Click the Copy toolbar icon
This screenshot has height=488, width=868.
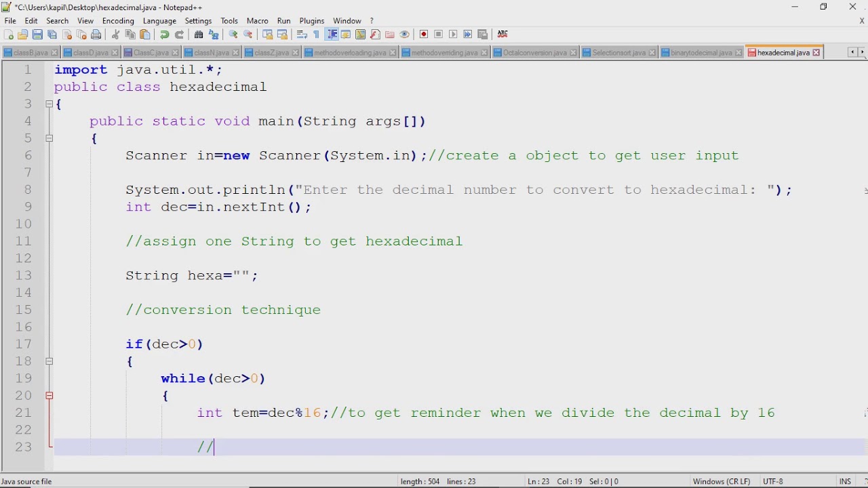click(x=130, y=35)
